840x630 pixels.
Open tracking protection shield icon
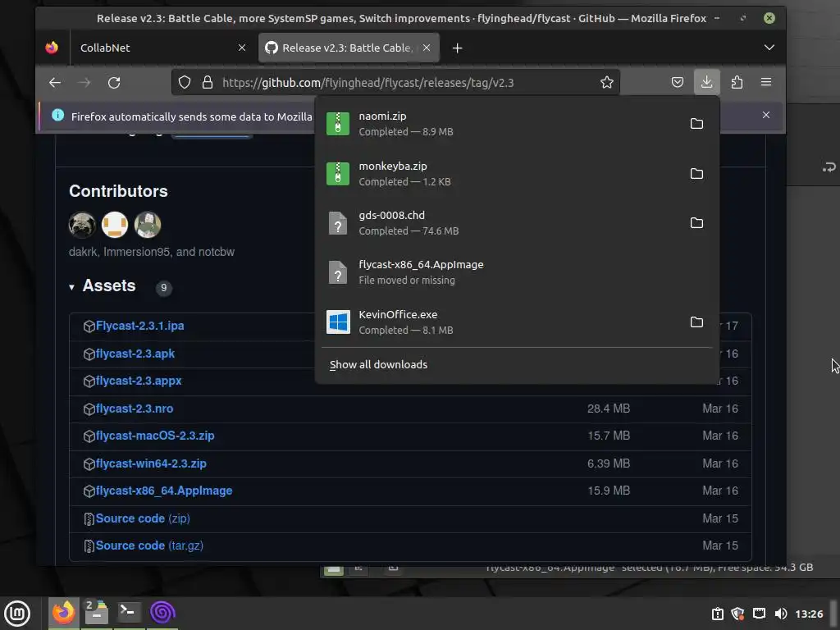[x=185, y=83]
